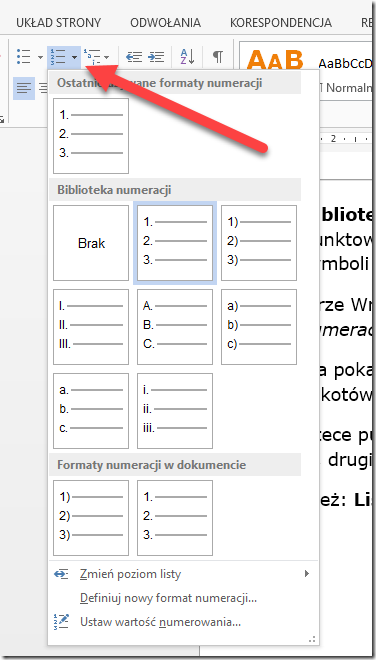Pick document format 1. 2. 3.
The image size is (376, 660).
175,518
